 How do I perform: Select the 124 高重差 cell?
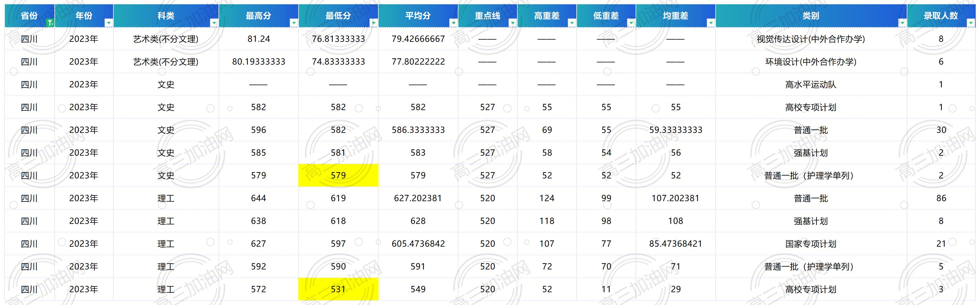click(547, 198)
